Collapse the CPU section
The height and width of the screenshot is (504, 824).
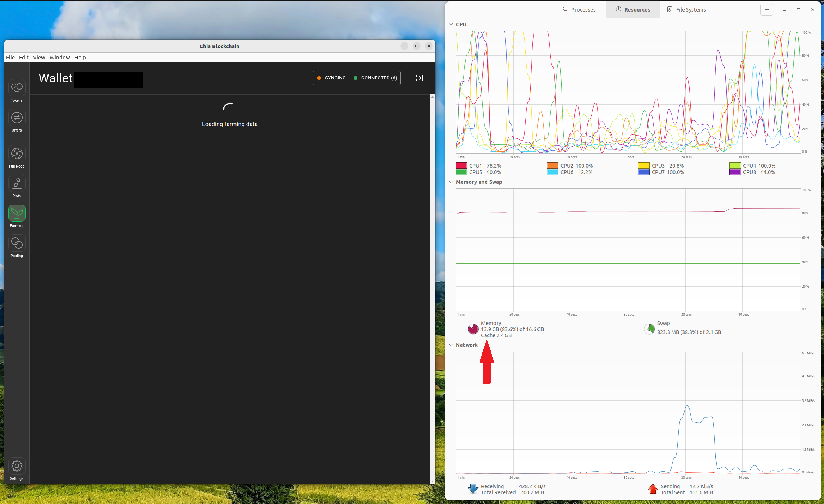click(x=451, y=24)
